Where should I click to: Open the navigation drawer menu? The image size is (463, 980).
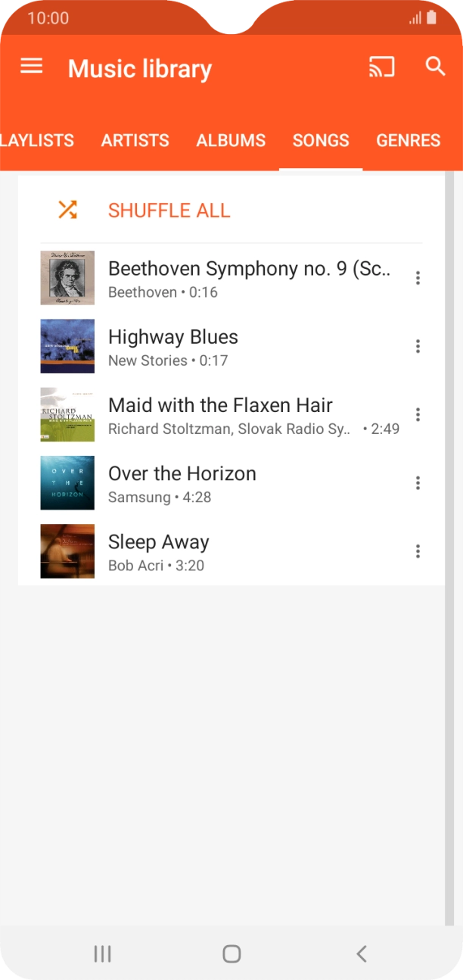[31, 66]
